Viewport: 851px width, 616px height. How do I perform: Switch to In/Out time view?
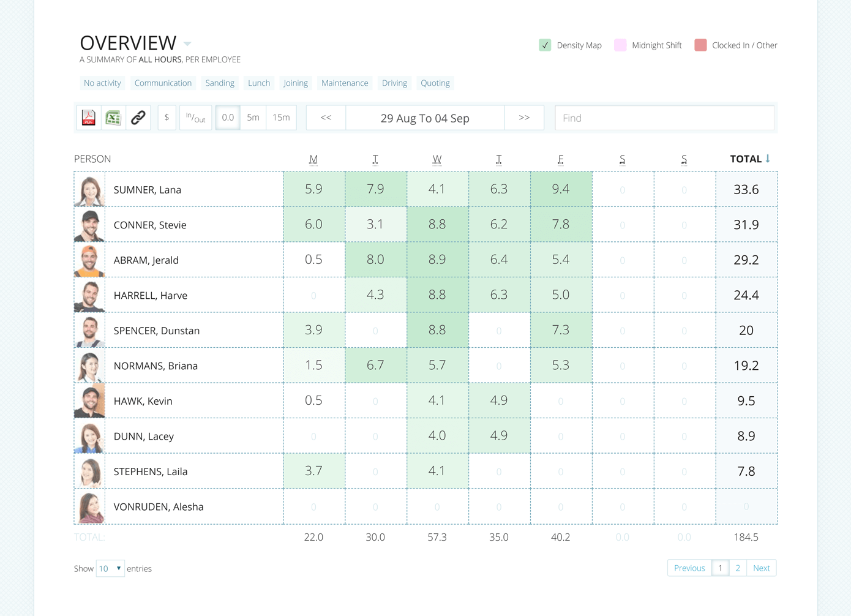[195, 118]
